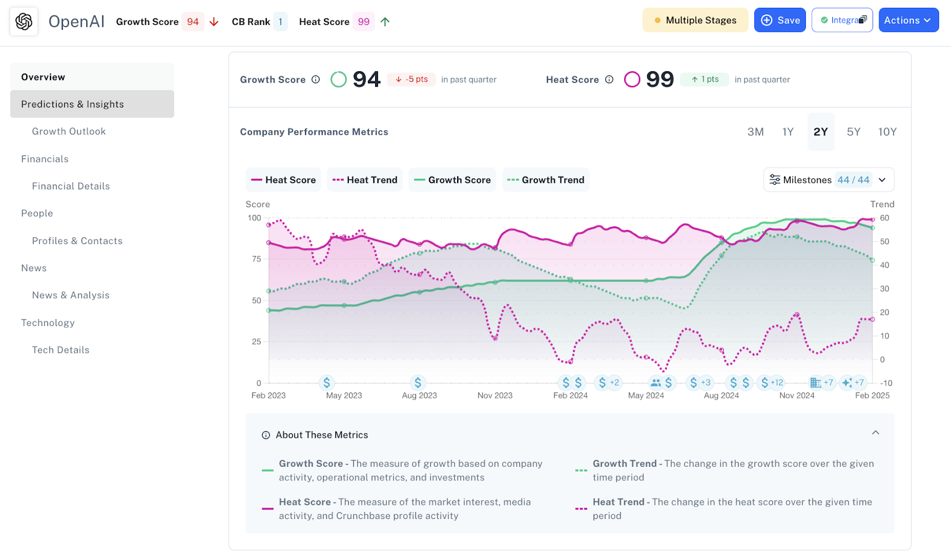The image size is (951, 560).
Task: Click the Company Performance Metrics heading
Action: pos(314,132)
